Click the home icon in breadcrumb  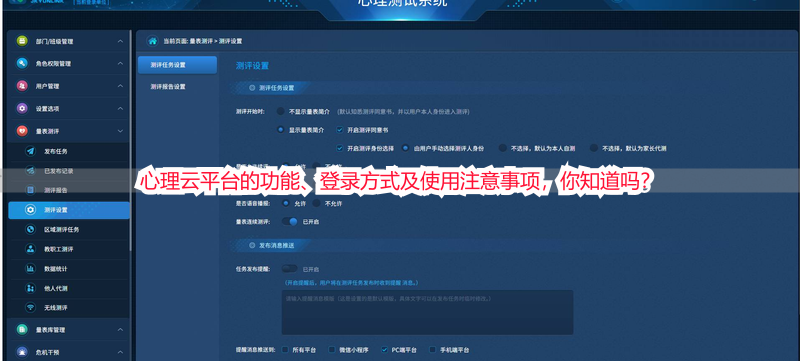coord(152,41)
